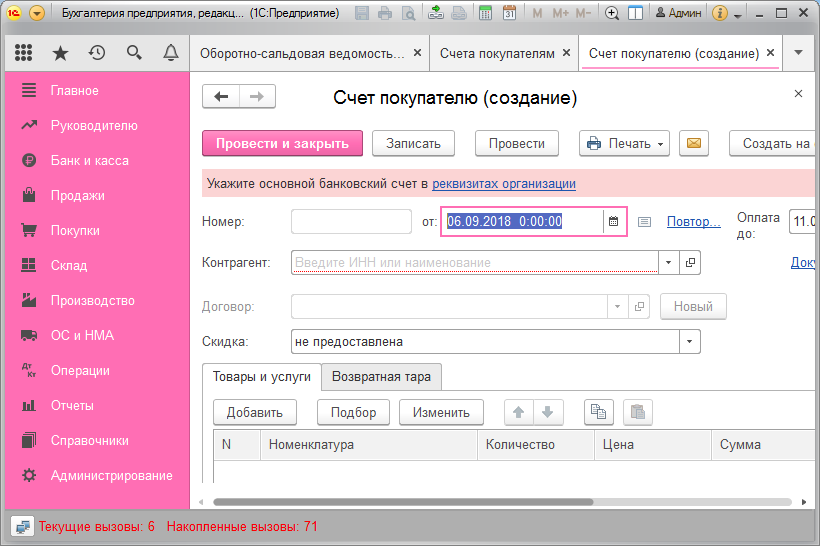Viewport: 820px width, 546px height.
Task: Open the calendar icon in title bar
Action: (509, 13)
